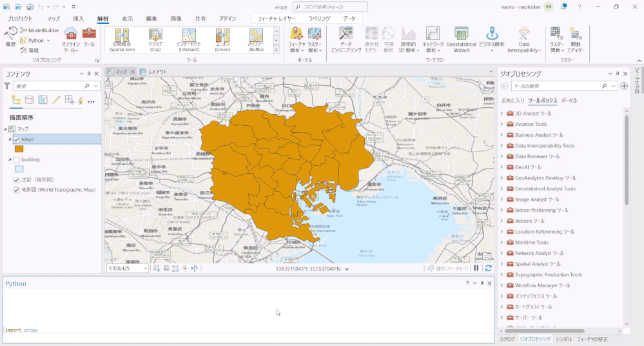The image size is (644, 346).
Task: Run the Buffer tool
Action: (257, 40)
